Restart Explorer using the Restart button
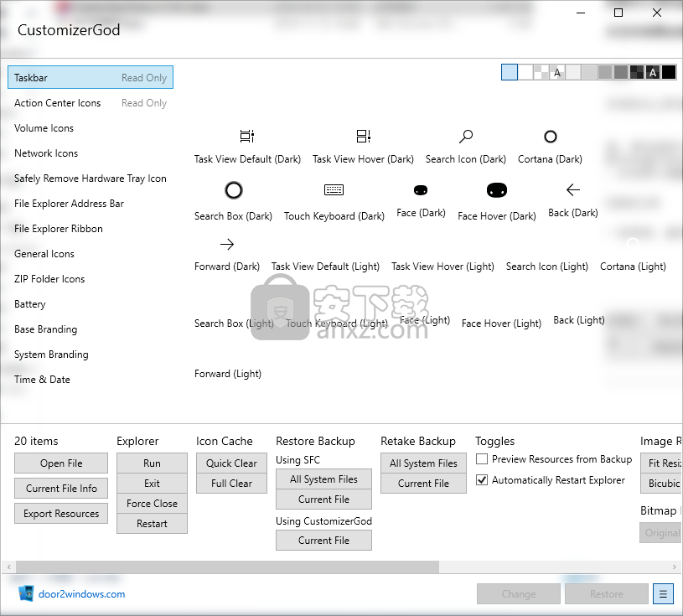683x616 pixels. (x=152, y=523)
